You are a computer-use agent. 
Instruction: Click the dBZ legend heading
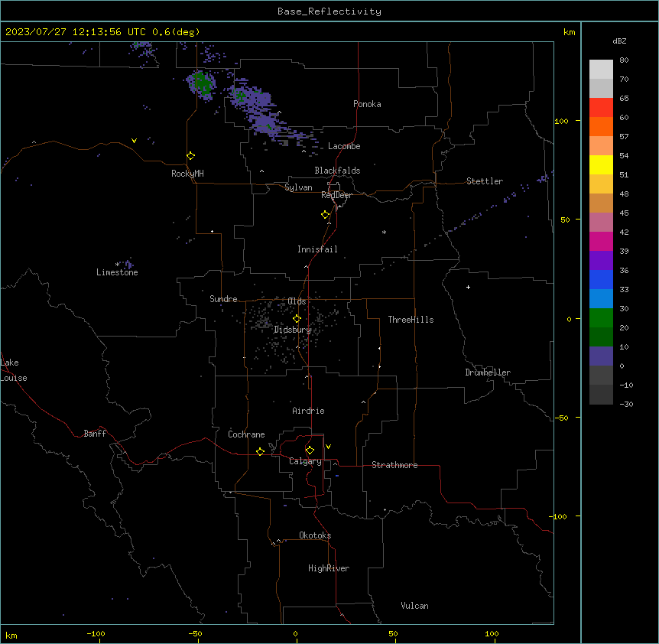click(619, 41)
